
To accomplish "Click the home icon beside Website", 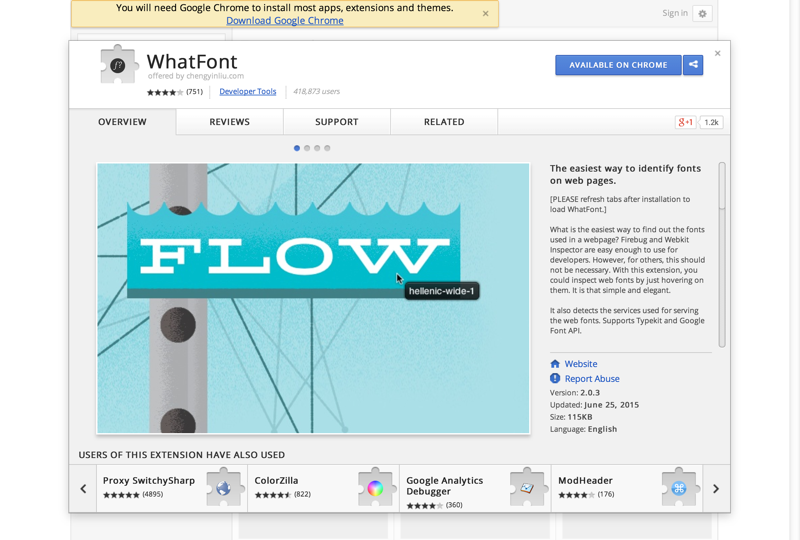I will [555, 364].
